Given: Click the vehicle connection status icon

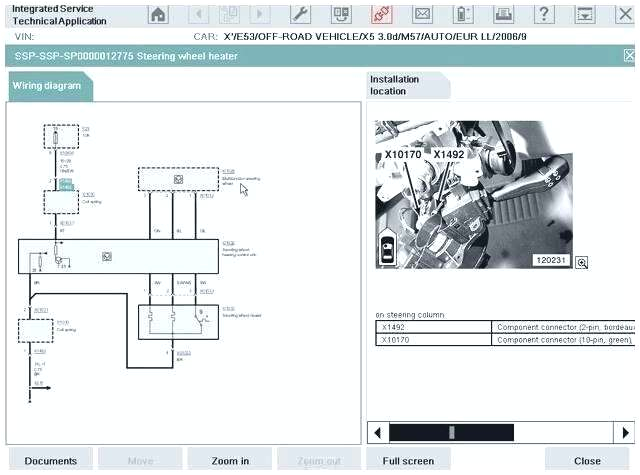Looking at the screenshot, I should pos(381,14).
